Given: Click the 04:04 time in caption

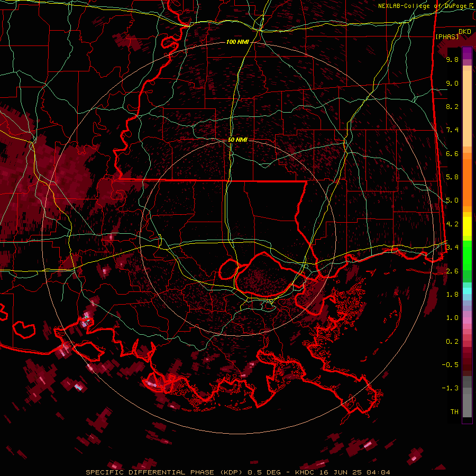Looking at the screenshot, I should point(378,472).
